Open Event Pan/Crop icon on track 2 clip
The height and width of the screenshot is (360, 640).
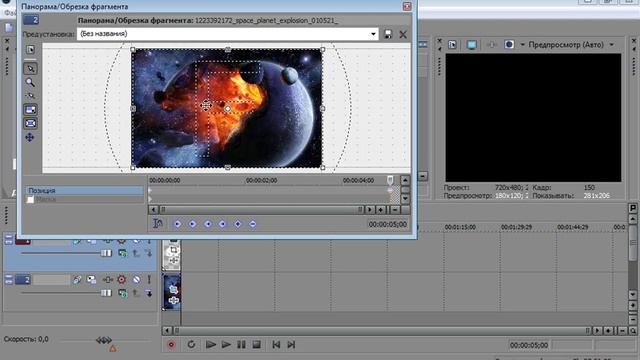point(173,289)
